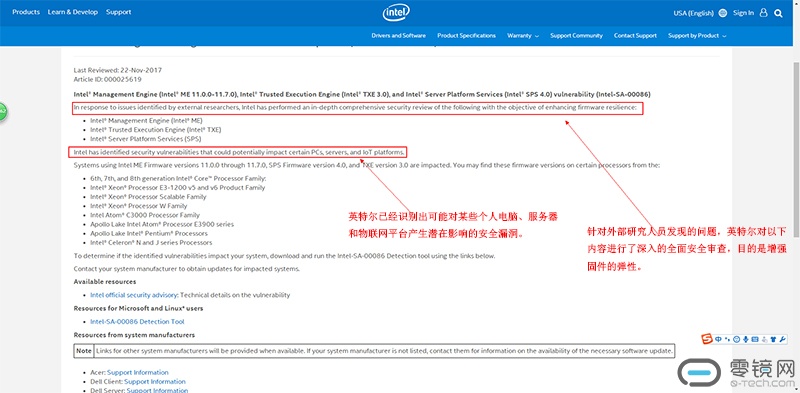
Task: Click 'Xeon® Processor E3-1200 v5 and v6' bullet
Action: 178,187
